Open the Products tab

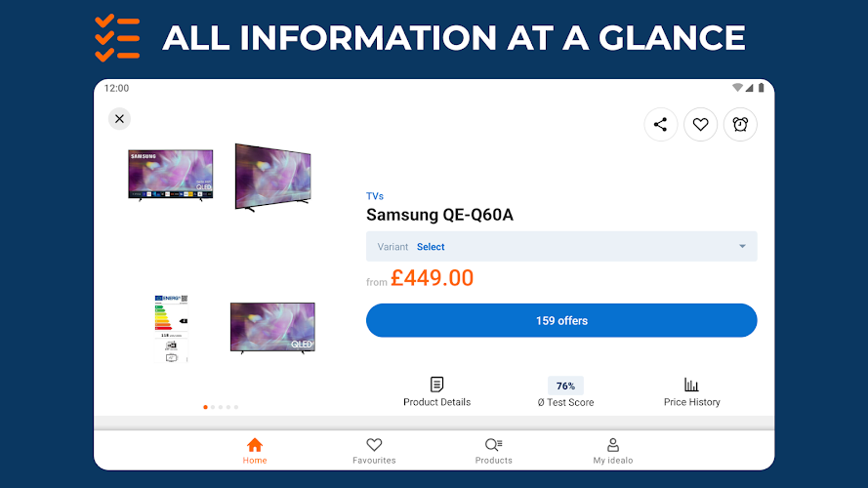tap(493, 451)
